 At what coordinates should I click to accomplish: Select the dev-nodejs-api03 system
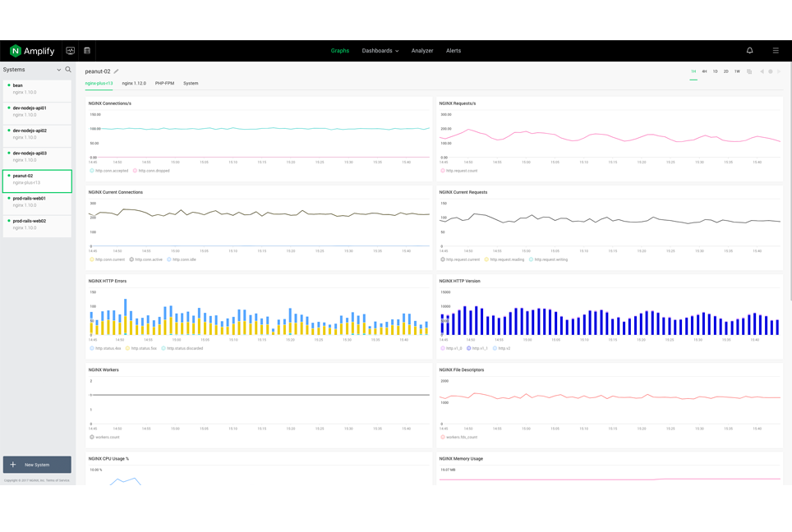[x=37, y=158]
